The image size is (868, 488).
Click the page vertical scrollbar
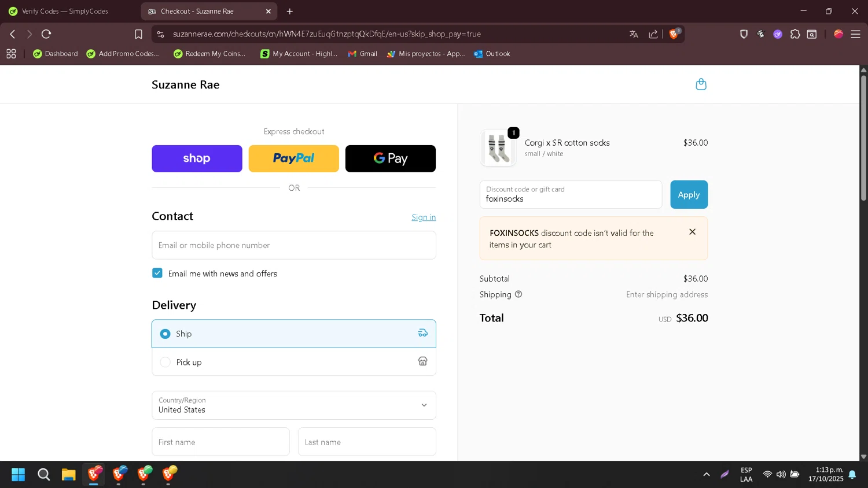click(x=863, y=138)
